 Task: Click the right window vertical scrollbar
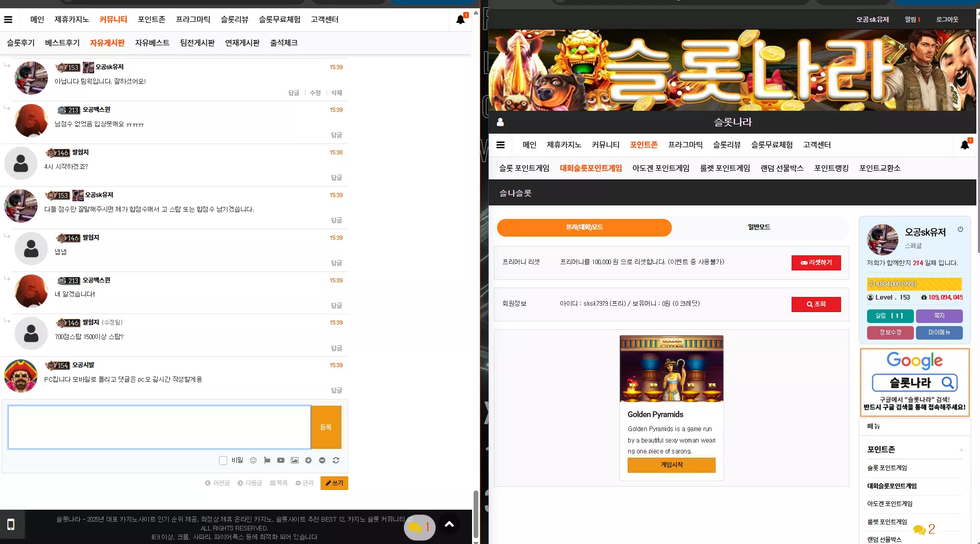point(977,135)
